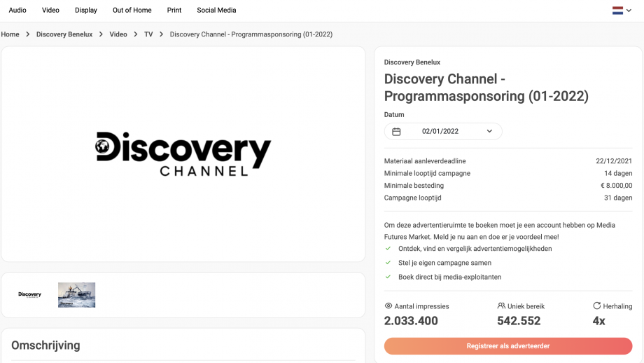This screenshot has width=644, height=363.
Task: Click the unique reach number 542.552
Action: point(519,321)
